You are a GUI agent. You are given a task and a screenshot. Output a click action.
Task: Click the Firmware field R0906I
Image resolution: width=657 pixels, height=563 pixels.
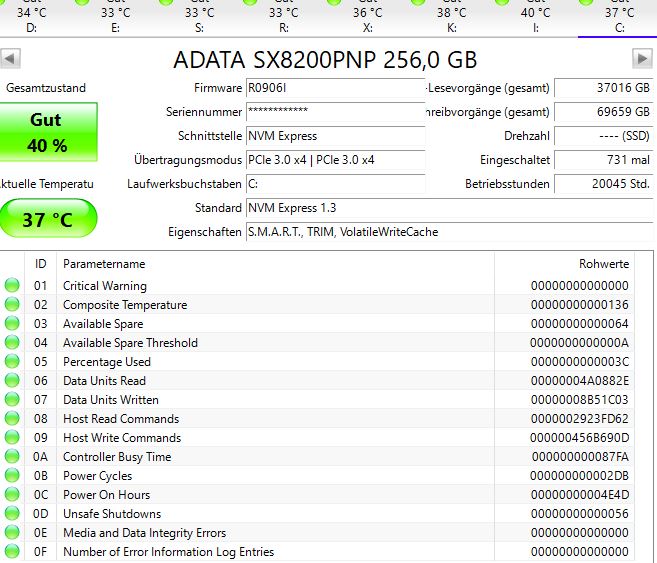coord(336,88)
